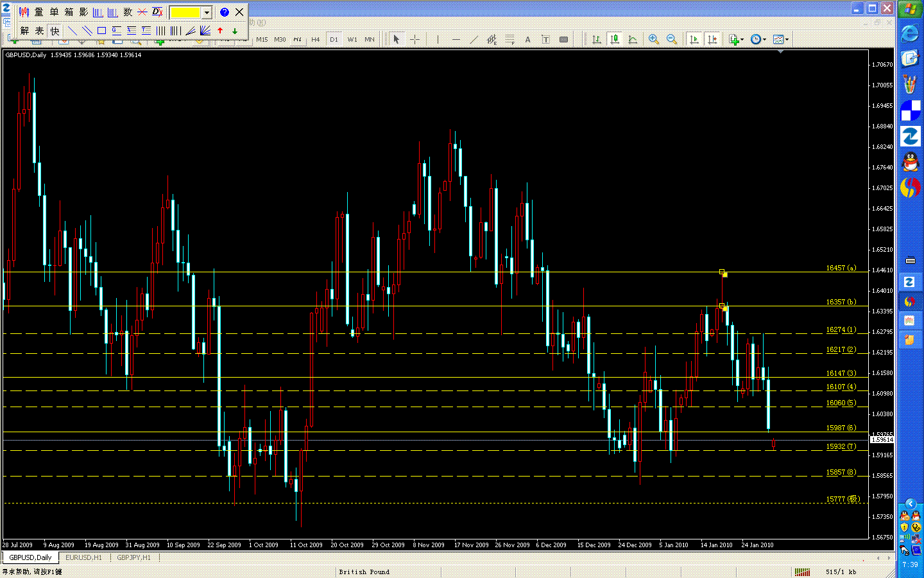This screenshot has height=578, width=924.
Task: Click the red up arrow icon
Action: click(220, 31)
